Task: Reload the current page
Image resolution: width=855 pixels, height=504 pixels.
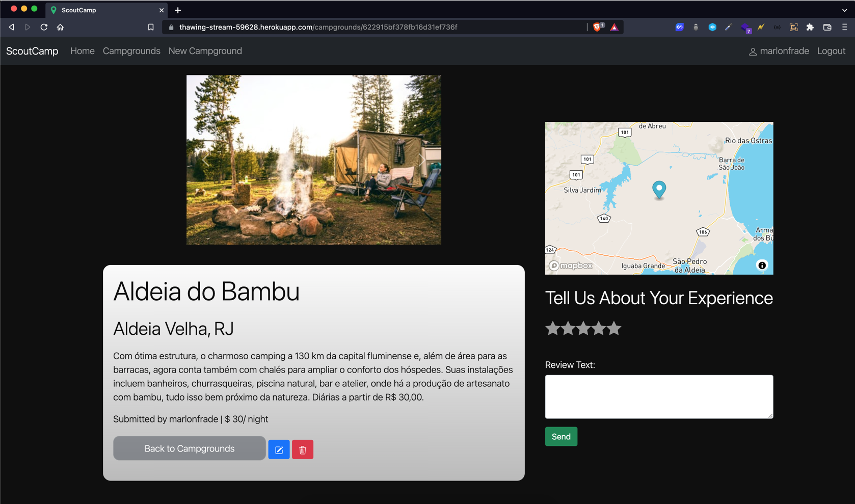Action: [x=44, y=27]
